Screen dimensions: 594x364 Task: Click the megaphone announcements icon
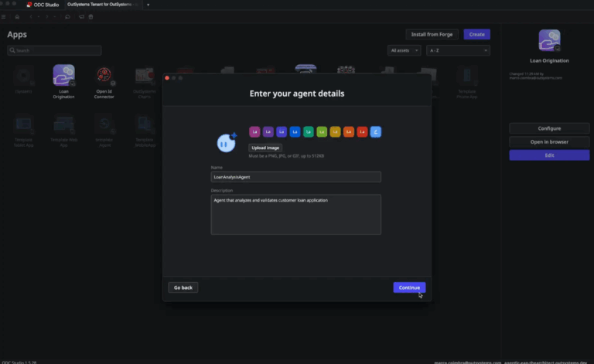click(81, 17)
